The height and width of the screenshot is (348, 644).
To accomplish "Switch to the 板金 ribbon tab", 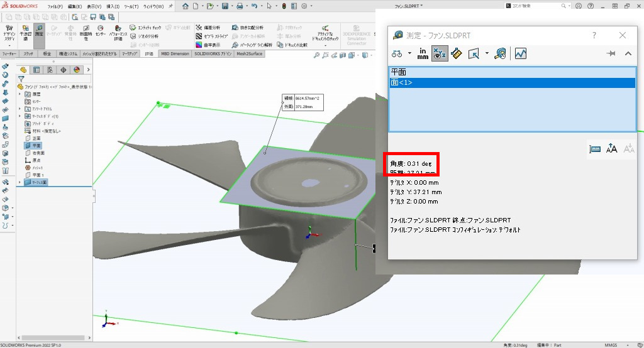I will pyautogui.click(x=47, y=54).
